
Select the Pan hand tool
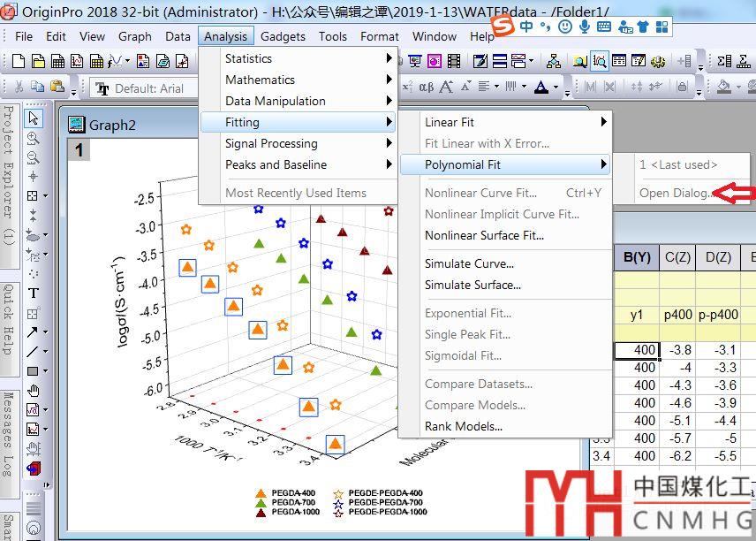(34, 390)
